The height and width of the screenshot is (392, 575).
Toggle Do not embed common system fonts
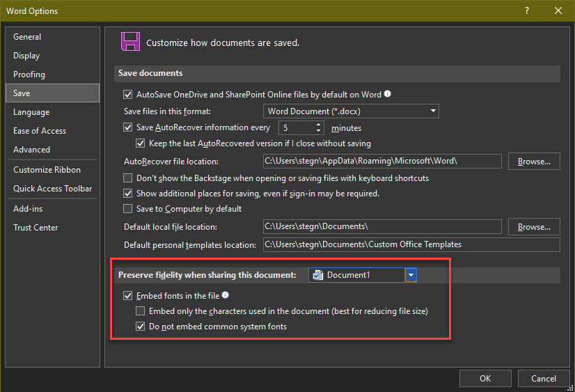140,327
